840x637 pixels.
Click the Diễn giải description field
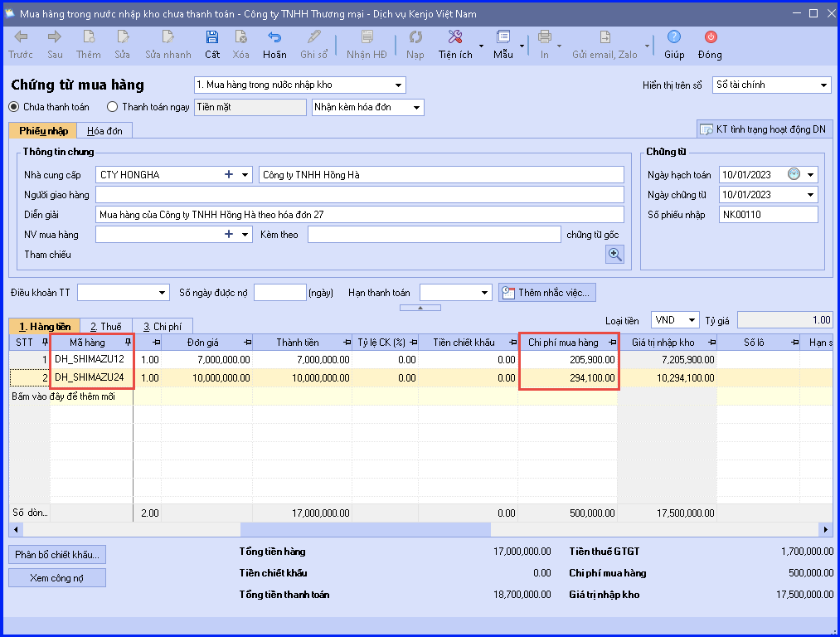click(359, 215)
